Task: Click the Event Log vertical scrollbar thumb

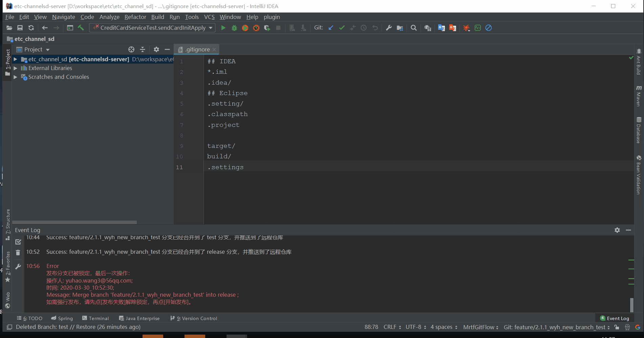Action: click(631, 305)
